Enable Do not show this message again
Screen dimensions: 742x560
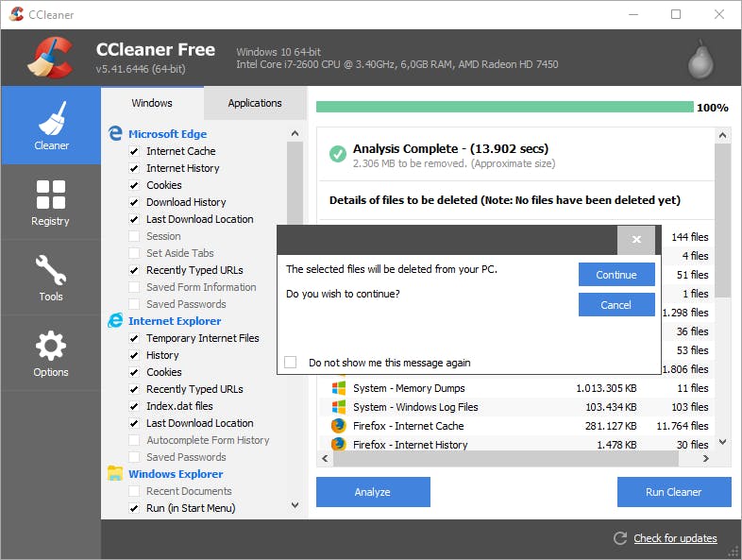(291, 363)
